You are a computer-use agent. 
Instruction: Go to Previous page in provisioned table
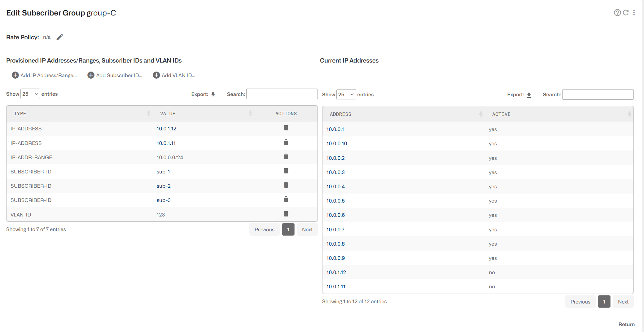coord(265,229)
